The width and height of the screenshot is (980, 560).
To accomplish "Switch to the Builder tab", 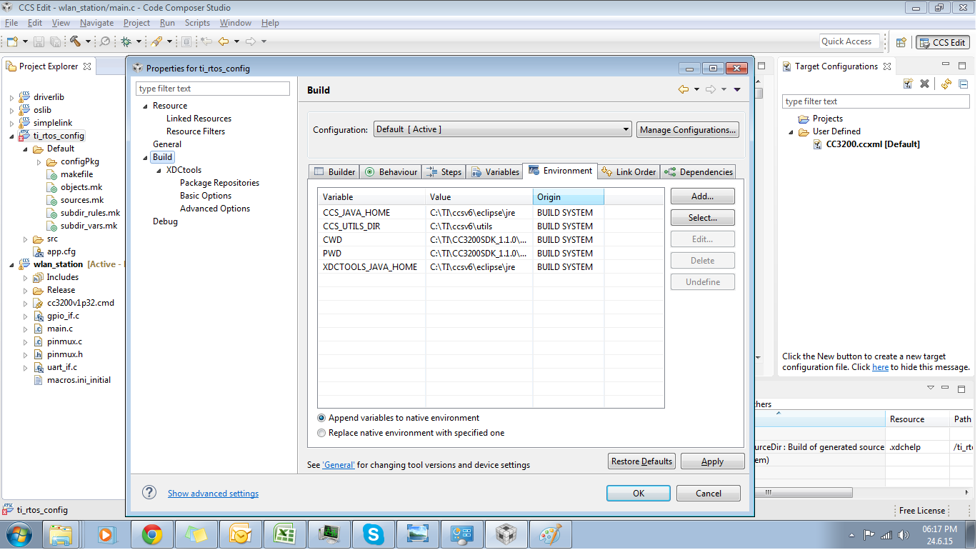I will pos(334,172).
